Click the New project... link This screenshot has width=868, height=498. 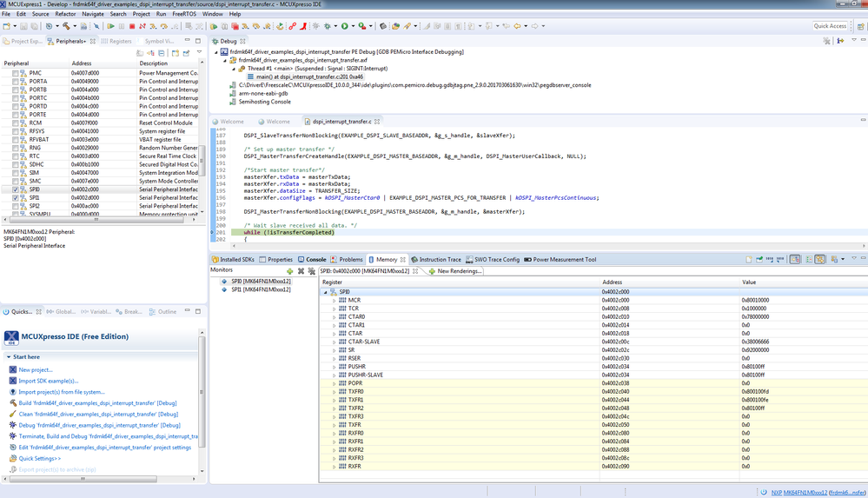36,369
